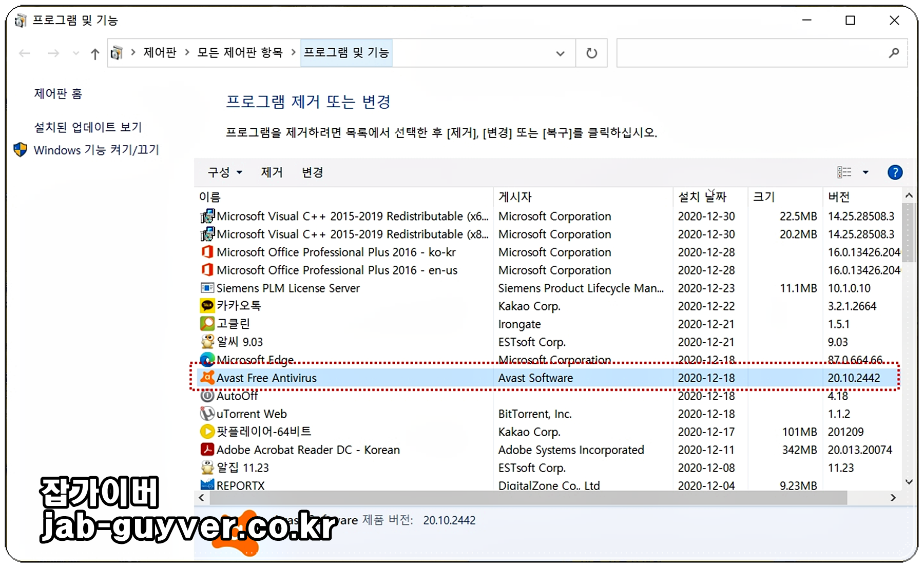Click the Office Professional Plus en-us icon
924x568 pixels.
(x=207, y=270)
